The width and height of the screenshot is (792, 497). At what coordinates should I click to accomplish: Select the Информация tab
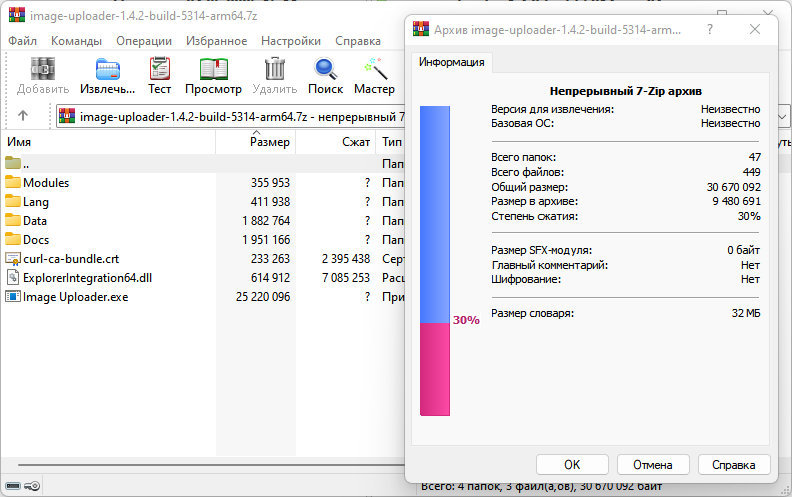click(x=452, y=62)
